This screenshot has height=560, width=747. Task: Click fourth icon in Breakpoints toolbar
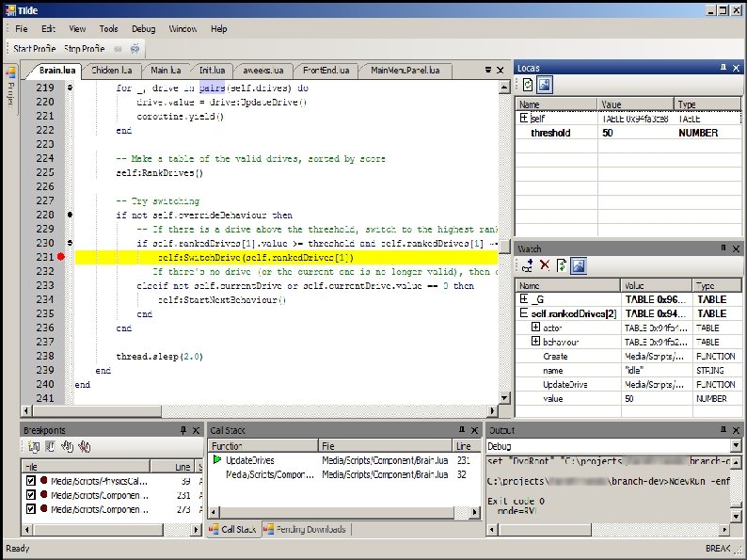(85, 446)
